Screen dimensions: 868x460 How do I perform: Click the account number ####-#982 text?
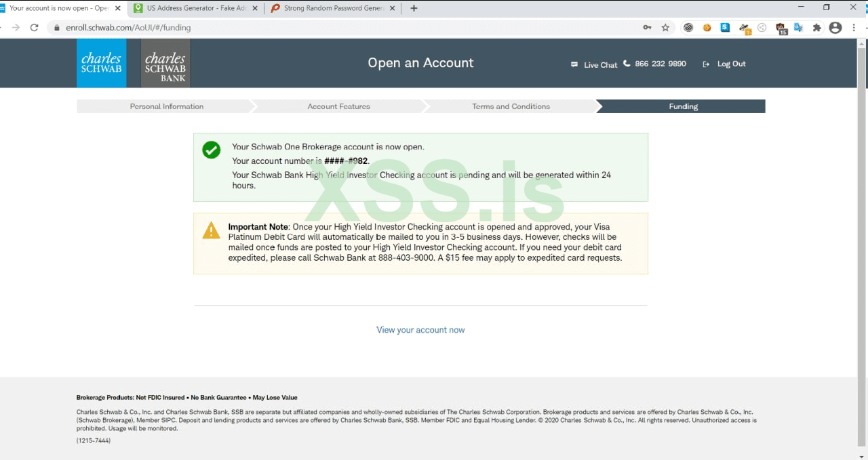click(347, 161)
